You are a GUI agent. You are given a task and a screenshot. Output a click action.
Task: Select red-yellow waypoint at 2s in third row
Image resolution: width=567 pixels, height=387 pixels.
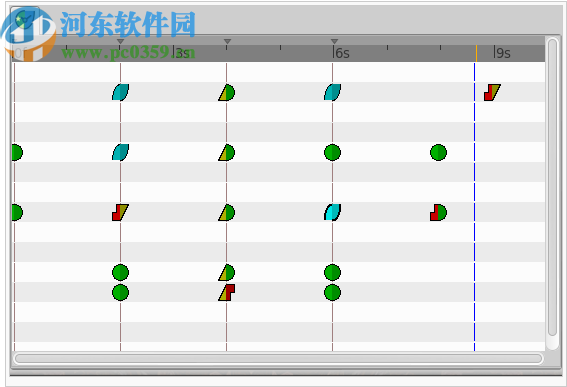tap(120, 212)
